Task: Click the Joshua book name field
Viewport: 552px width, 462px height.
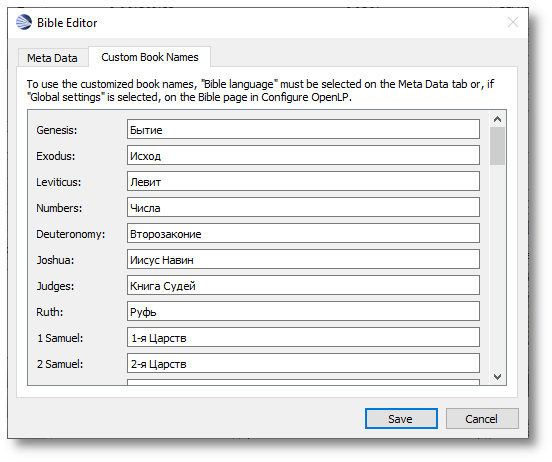Action: [303, 260]
